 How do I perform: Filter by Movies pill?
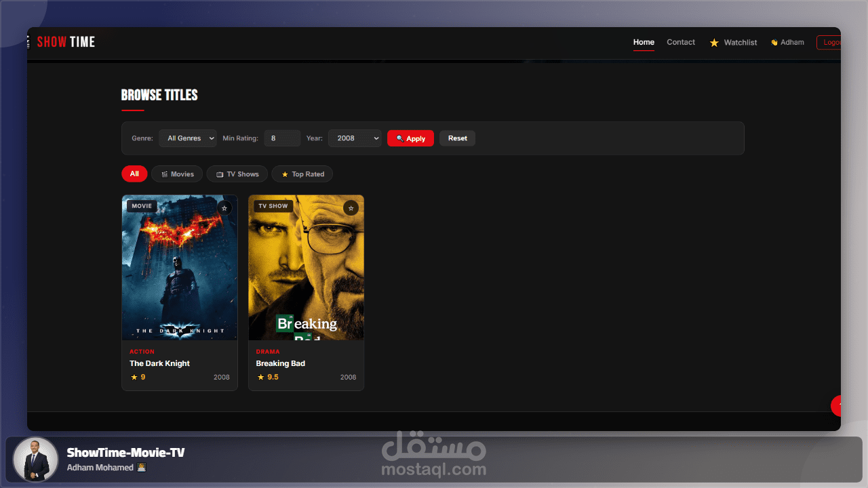(x=177, y=174)
